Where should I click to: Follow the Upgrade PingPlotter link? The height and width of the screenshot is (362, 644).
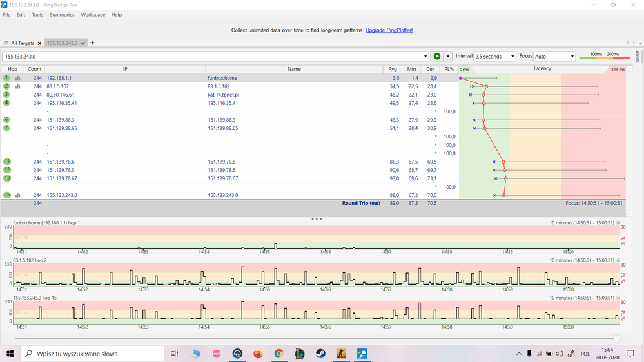click(389, 30)
